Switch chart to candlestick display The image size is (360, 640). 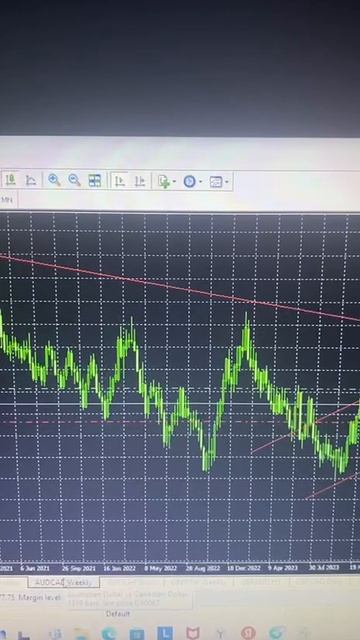[x=11, y=180]
